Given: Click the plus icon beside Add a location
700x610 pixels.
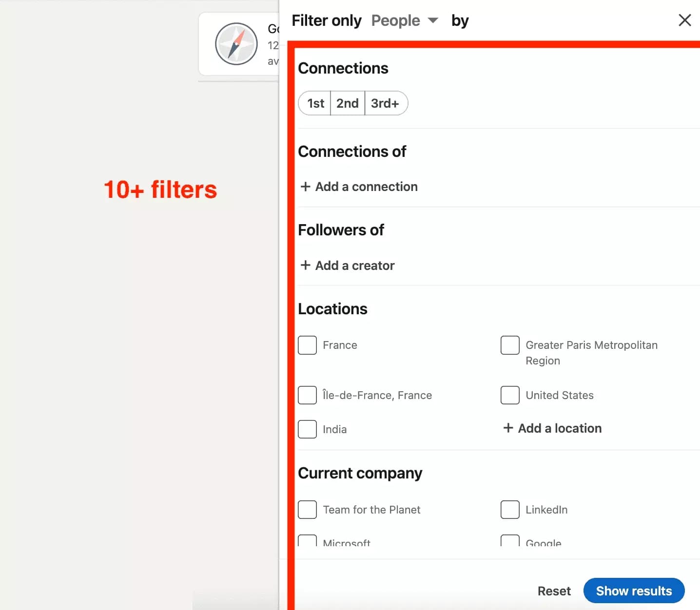Looking at the screenshot, I should (x=508, y=428).
